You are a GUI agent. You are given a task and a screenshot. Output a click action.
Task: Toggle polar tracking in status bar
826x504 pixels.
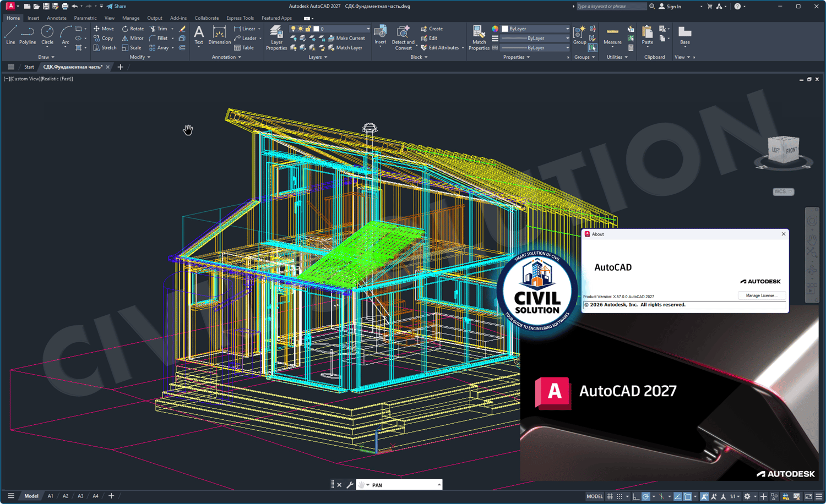click(646, 496)
